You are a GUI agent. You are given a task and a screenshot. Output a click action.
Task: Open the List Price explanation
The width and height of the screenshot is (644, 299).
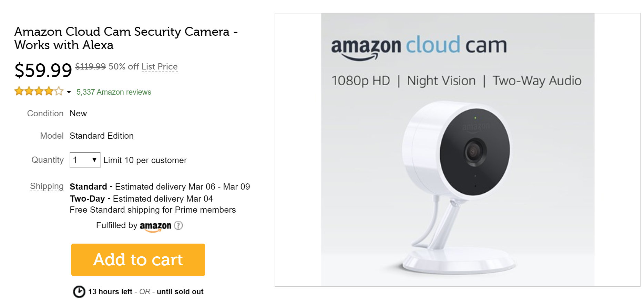[x=159, y=67]
